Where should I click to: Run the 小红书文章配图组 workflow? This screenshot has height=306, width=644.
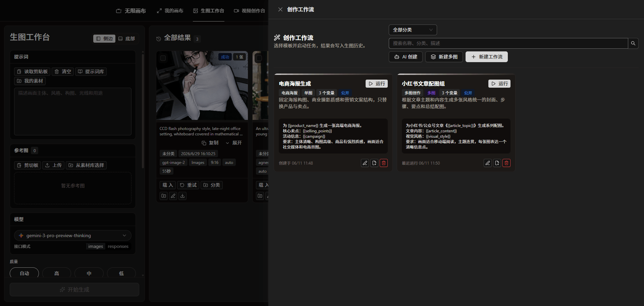click(x=499, y=84)
